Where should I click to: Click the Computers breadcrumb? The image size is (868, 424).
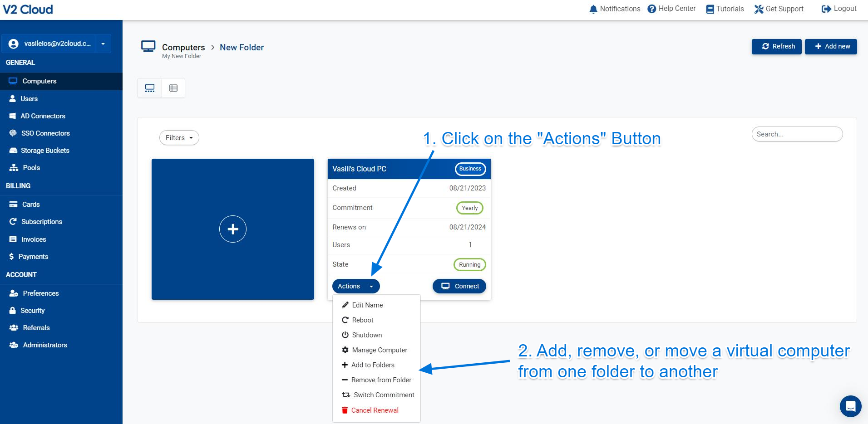pyautogui.click(x=183, y=47)
